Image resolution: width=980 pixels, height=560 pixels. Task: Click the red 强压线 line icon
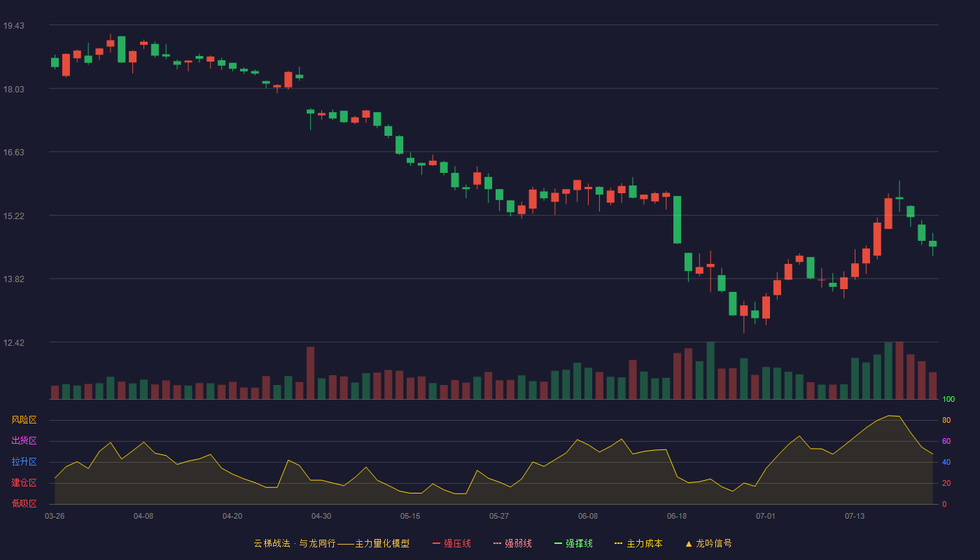[x=436, y=543]
